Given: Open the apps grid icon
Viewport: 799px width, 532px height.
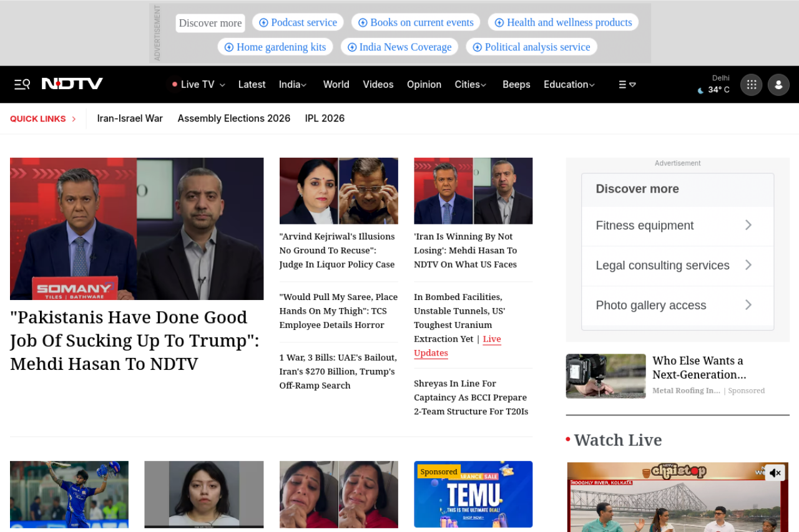Looking at the screenshot, I should pos(751,85).
